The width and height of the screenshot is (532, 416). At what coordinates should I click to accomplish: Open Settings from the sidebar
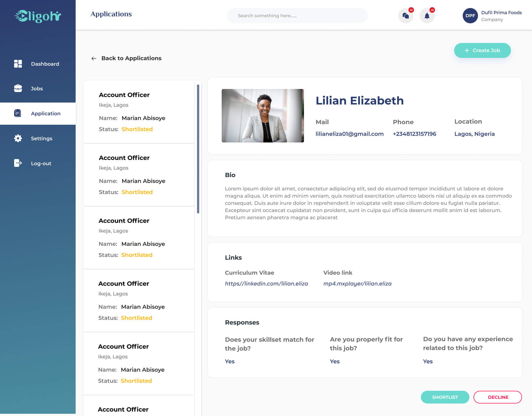38,138
